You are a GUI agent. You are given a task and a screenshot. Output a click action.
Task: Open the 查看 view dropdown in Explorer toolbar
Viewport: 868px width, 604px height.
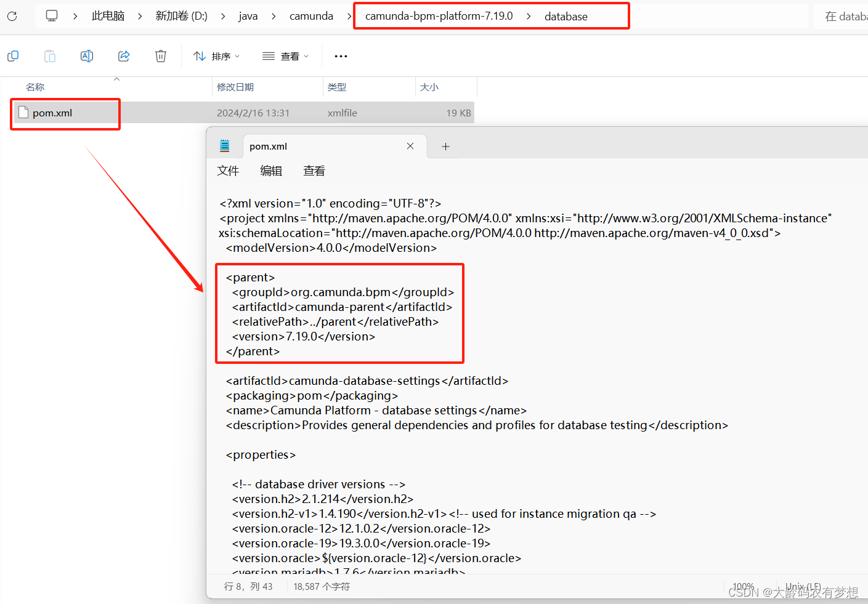pyautogui.click(x=285, y=56)
